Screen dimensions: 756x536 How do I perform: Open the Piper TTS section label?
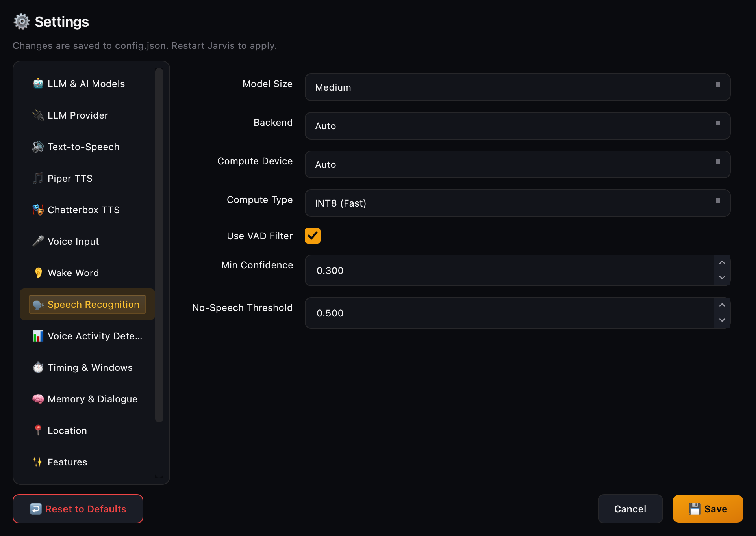(70, 178)
